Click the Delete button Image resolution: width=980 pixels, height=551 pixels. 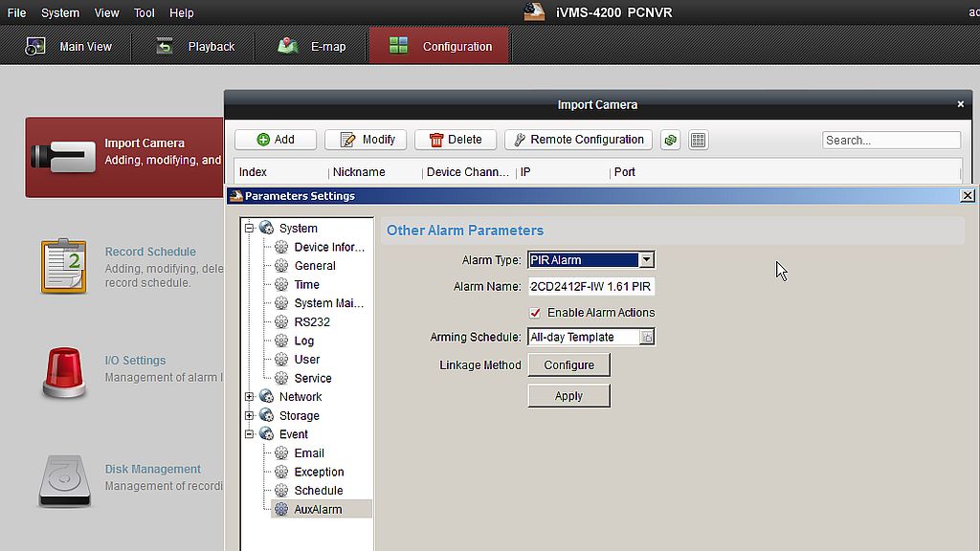pos(456,140)
